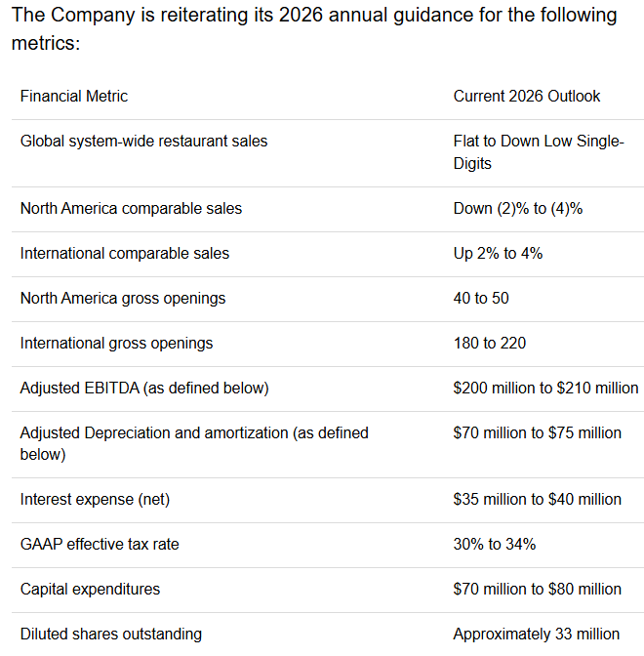Click the 'Current 2026 Outlook' column header

[527, 97]
